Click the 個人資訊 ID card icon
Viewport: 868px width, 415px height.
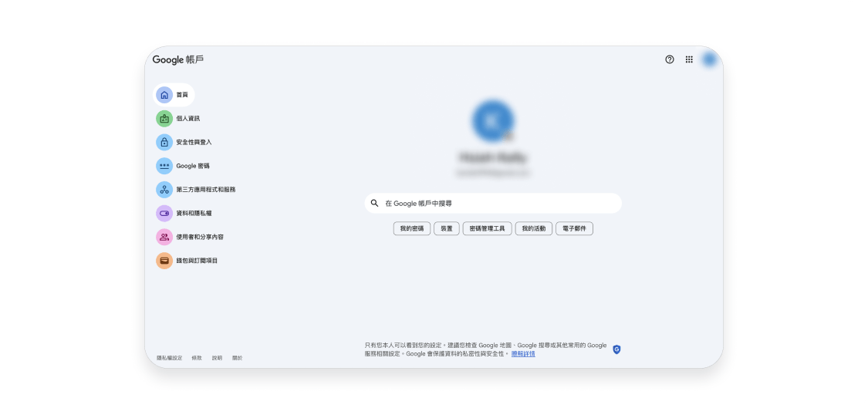[x=164, y=119]
